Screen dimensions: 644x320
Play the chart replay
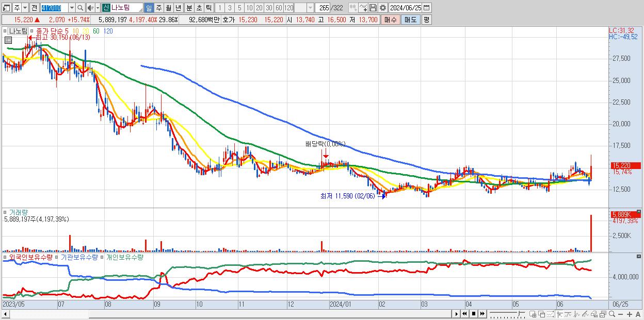(456, 314)
